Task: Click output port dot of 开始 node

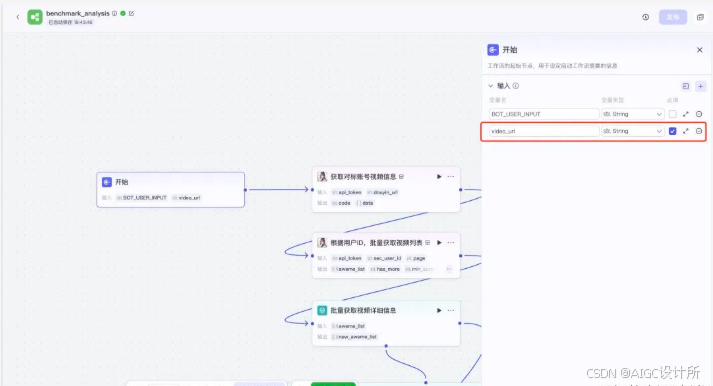Action: point(246,190)
